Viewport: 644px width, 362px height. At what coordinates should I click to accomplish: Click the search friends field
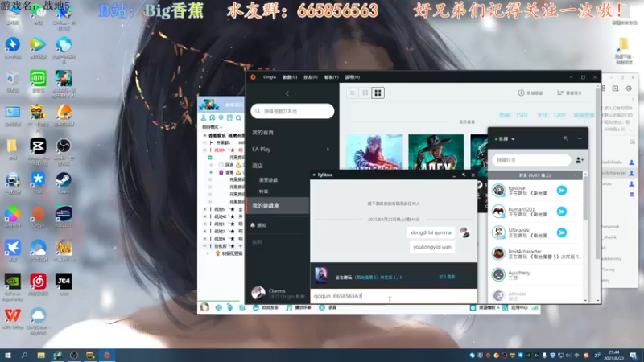[x=531, y=160]
